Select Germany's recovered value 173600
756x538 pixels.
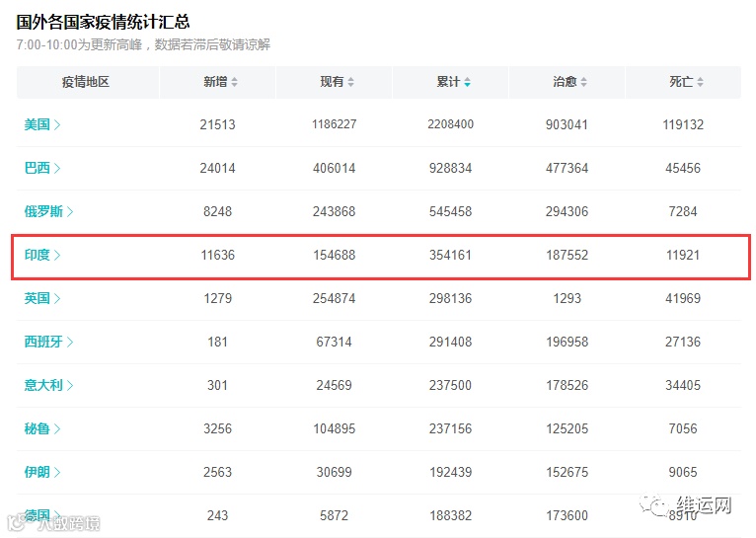point(567,515)
